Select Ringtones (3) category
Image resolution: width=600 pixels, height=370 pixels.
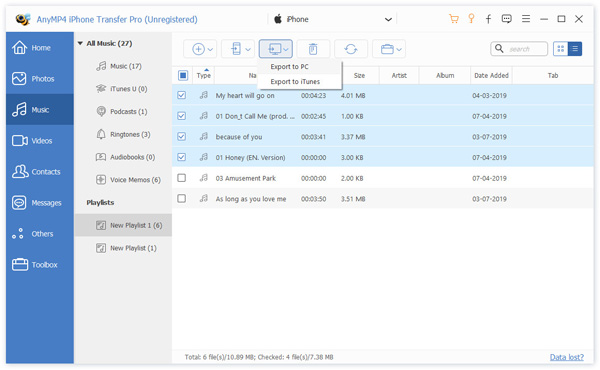123,134
